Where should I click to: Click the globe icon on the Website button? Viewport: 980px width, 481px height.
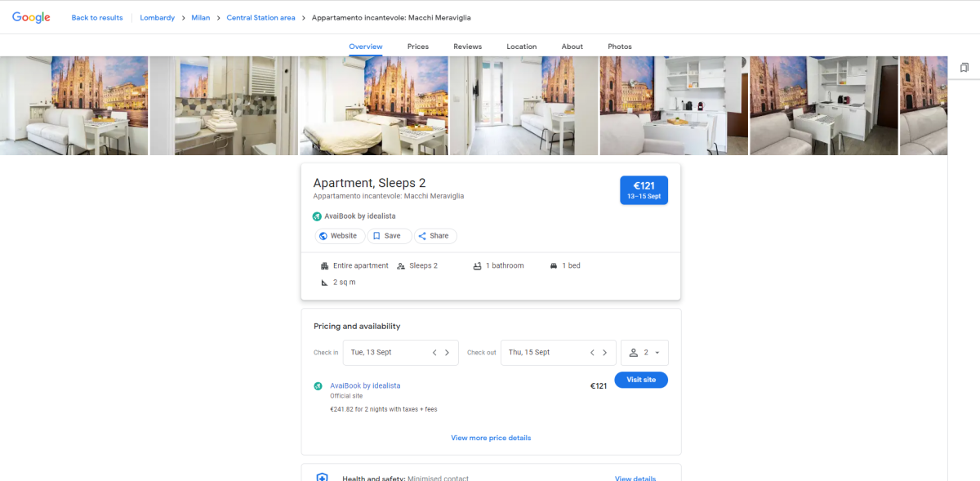[325, 235]
